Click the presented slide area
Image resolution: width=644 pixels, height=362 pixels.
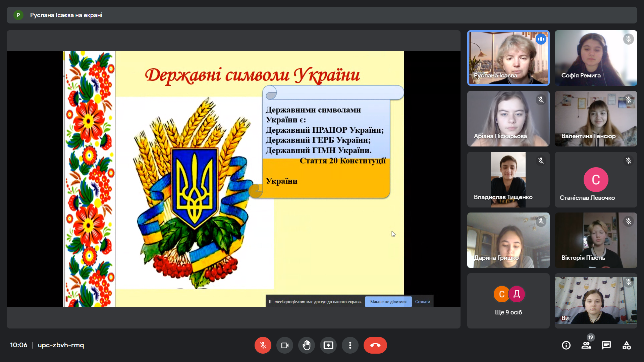[x=233, y=179]
